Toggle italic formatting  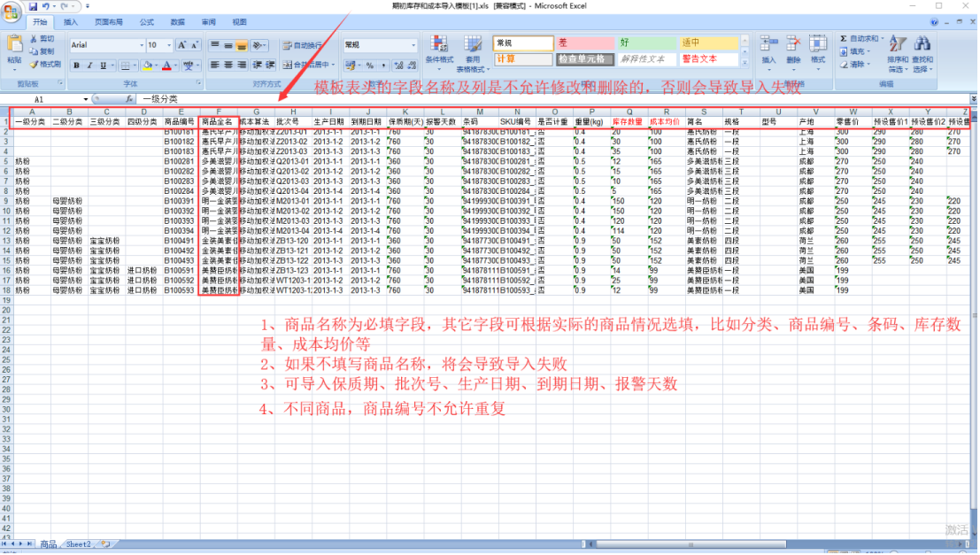tap(89, 66)
